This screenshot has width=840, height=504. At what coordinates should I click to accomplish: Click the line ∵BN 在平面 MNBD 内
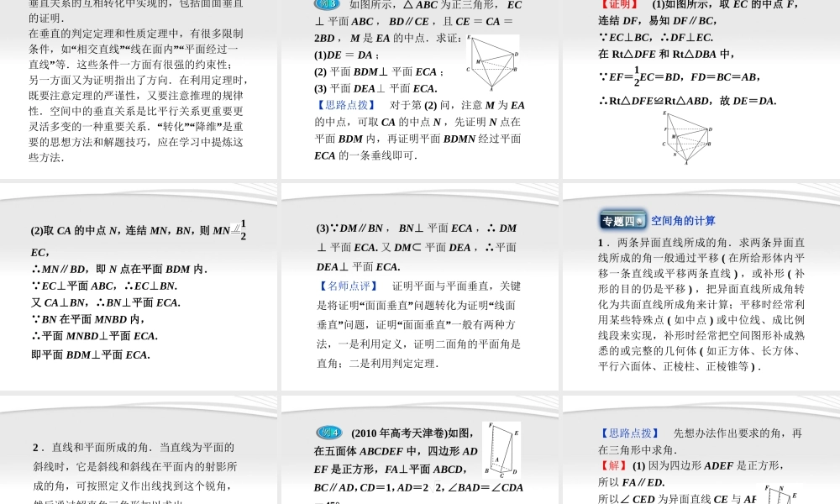pyautogui.click(x=88, y=319)
